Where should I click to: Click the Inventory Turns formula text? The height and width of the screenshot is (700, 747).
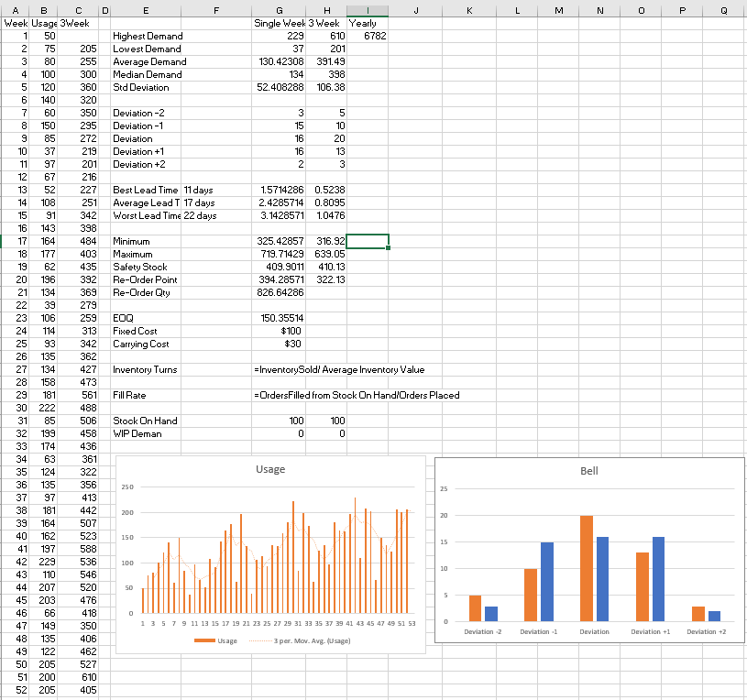[x=339, y=370]
